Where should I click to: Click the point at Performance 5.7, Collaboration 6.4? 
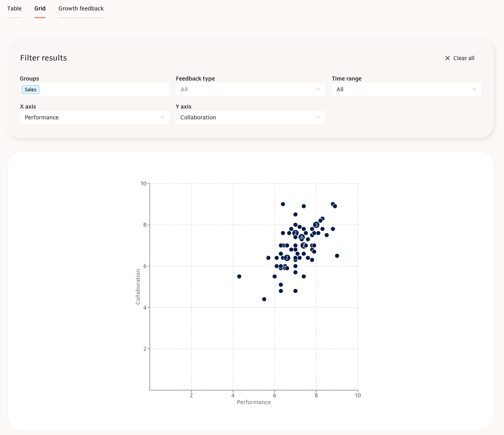[x=268, y=258]
